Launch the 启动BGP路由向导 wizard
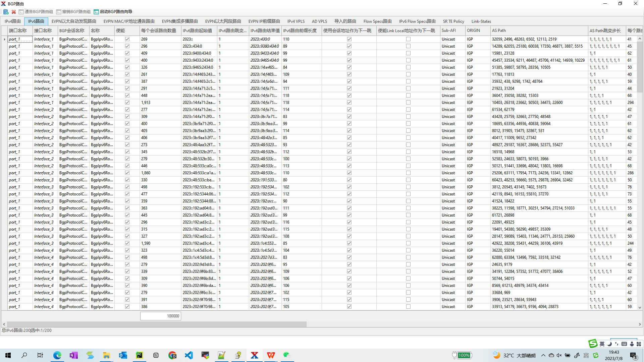This screenshot has height=362, width=644. (113, 12)
